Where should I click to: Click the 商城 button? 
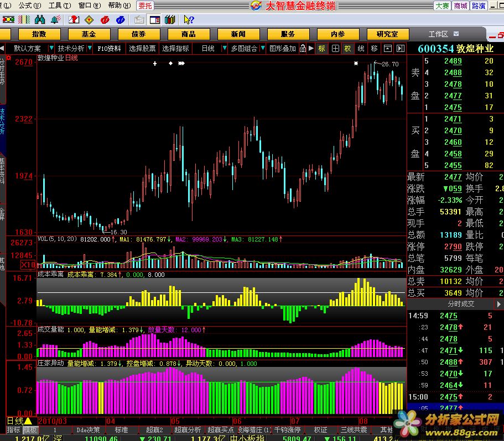(460, 6)
